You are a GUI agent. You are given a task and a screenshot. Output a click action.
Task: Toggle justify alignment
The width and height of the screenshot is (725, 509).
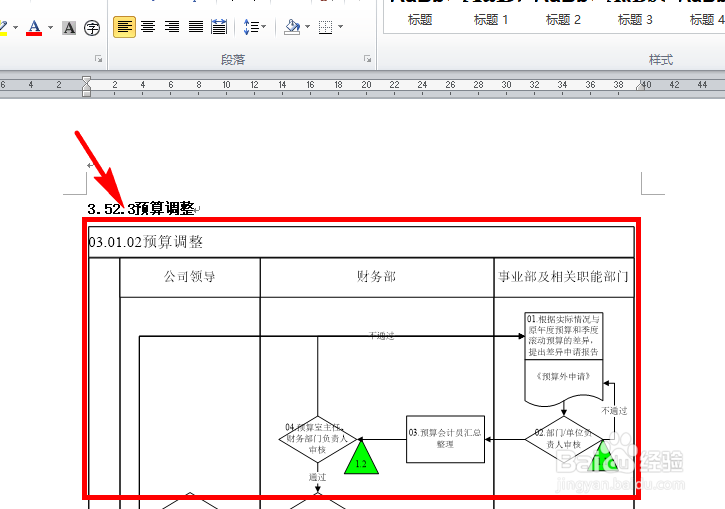pyautogui.click(x=196, y=27)
